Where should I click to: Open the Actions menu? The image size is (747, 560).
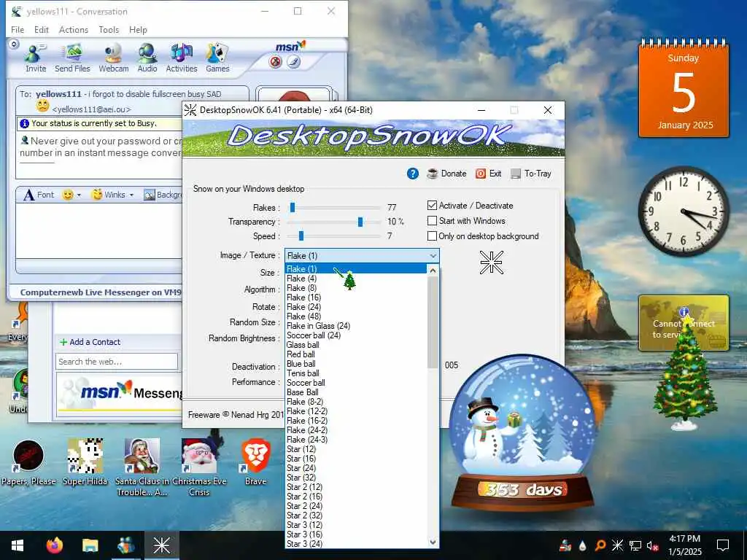pos(74,29)
